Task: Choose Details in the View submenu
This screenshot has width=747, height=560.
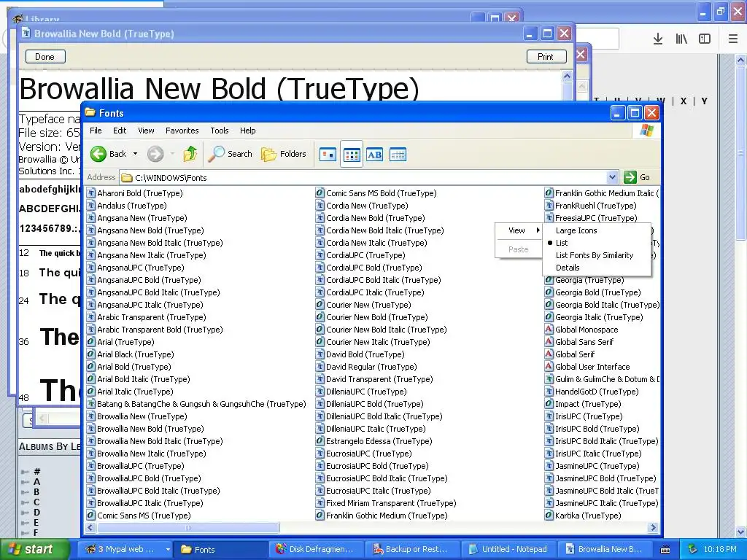Action: 597,268
